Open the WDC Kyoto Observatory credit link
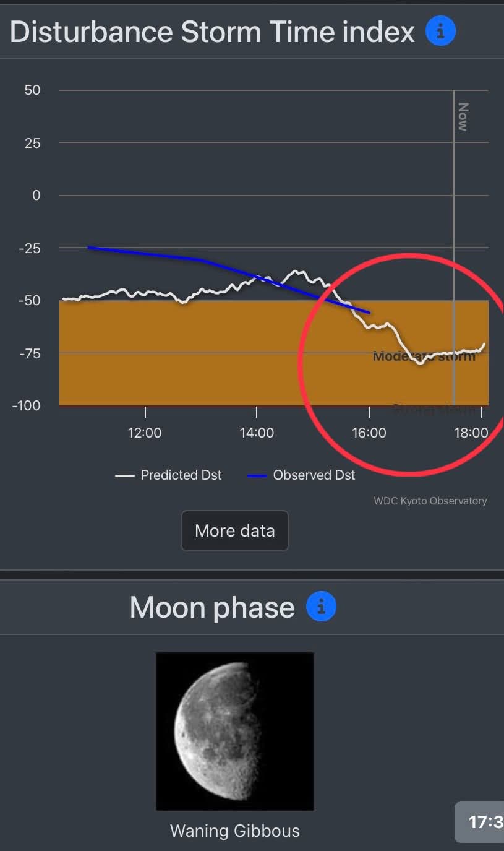 pyautogui.click(x=430, y=501)
